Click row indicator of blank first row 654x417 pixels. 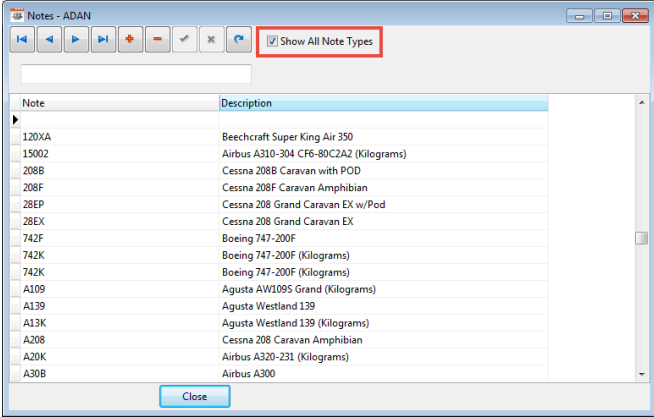pyautogui.click(x=15, y=120)
